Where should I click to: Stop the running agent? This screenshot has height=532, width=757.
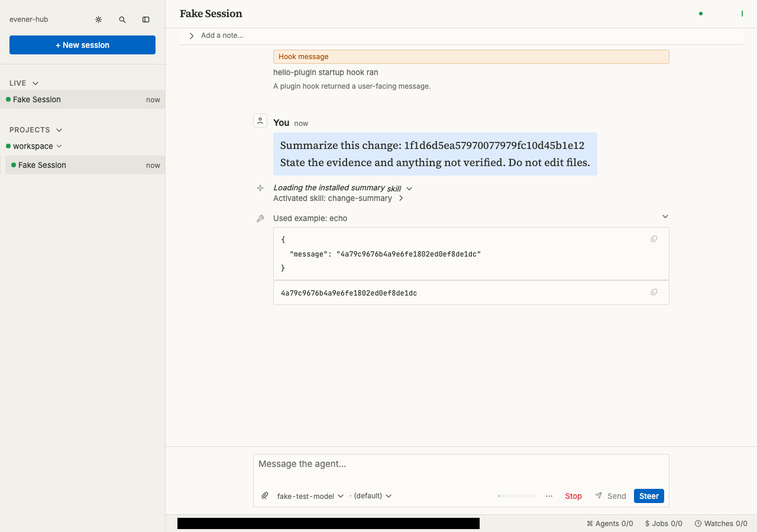pyautogui.click(x=573, y=496)
